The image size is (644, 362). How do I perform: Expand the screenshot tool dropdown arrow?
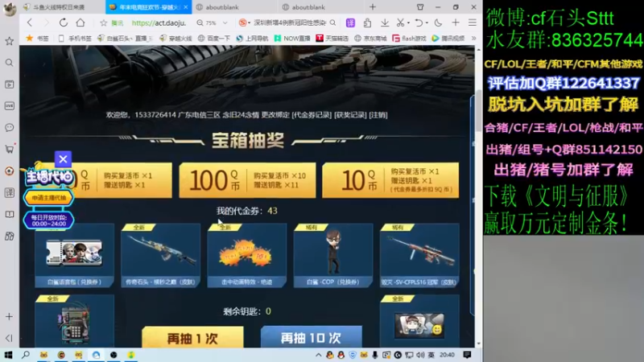[408, 23]
